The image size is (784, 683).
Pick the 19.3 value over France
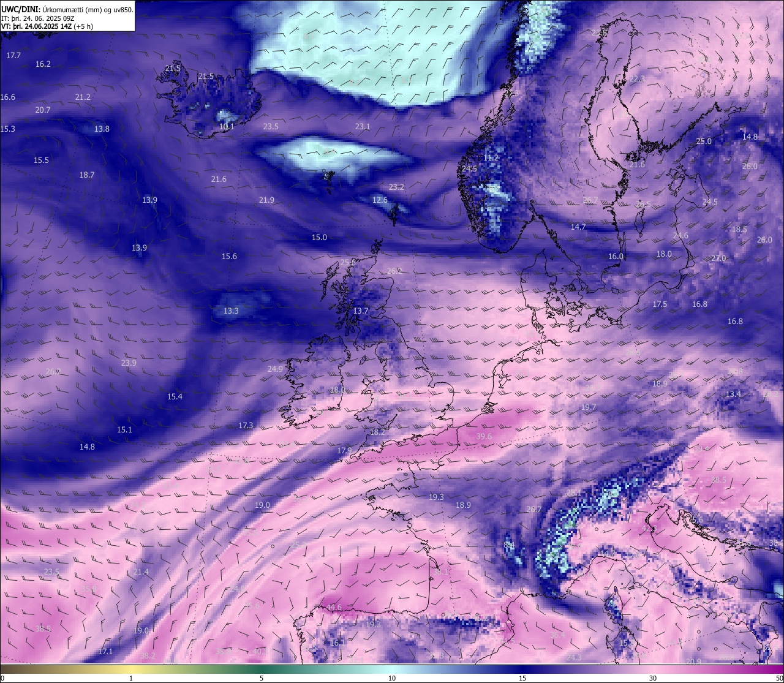pos(436,497)
